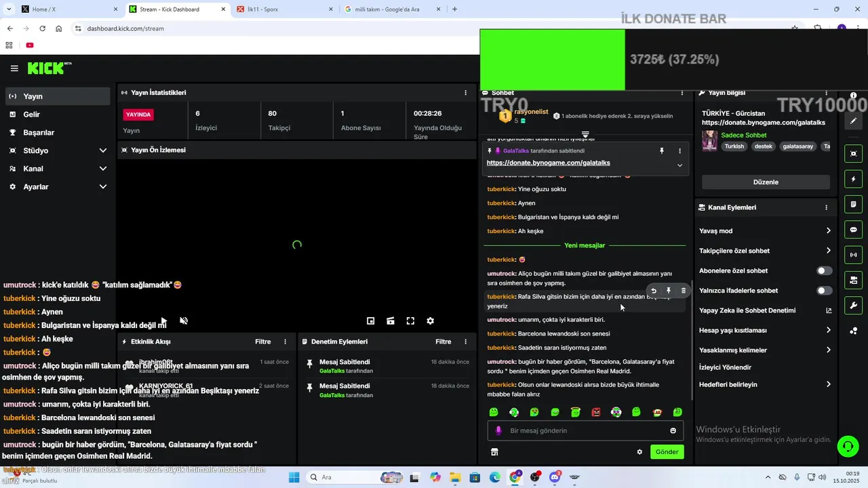The width and height of the screenshot is (868, 488).
Task: Click the pencil edit icon in right rail
Action: pyautogui.click(x=854, y=121)
